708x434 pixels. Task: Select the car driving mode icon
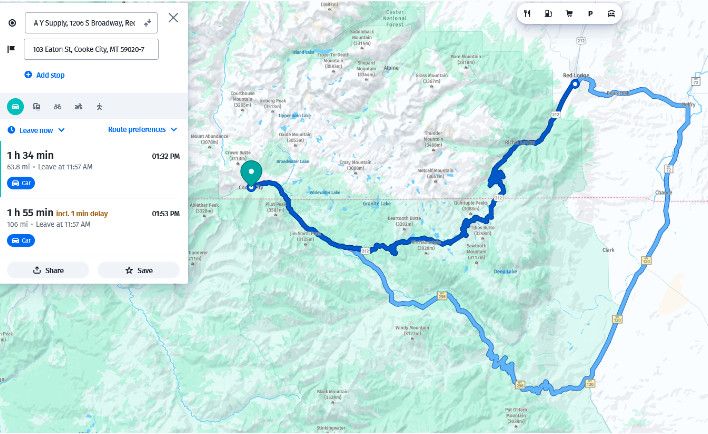tap(15, 107)
